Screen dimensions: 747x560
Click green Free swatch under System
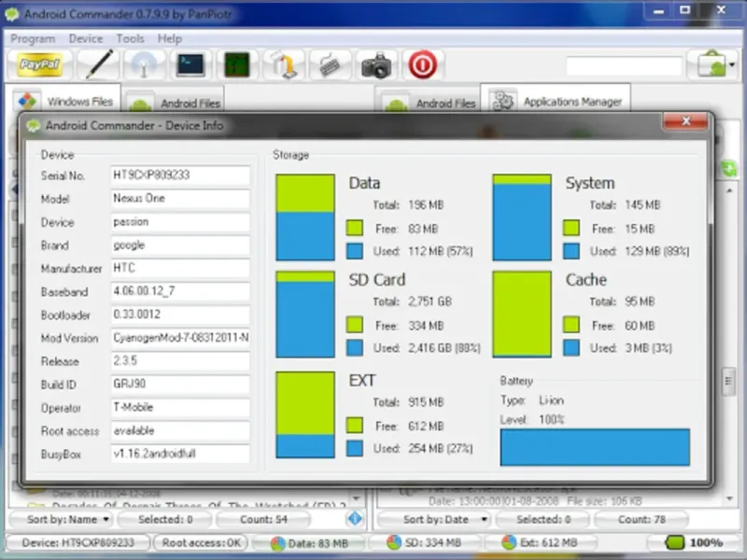[x=571, y=228]
